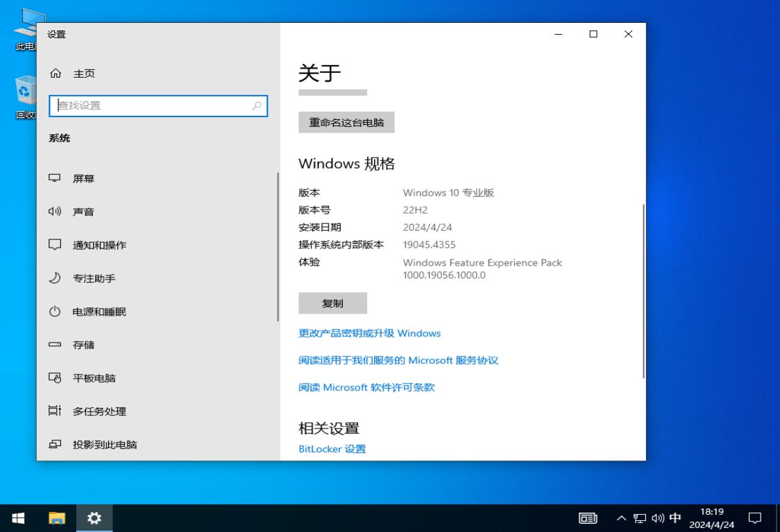Open the change product key link
Screen dimensions: 780x532
369,333
